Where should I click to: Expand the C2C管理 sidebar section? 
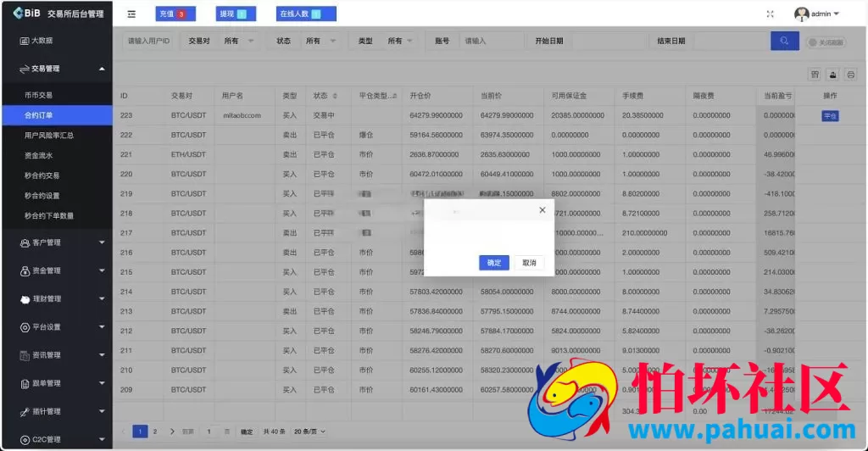[57, 439]
